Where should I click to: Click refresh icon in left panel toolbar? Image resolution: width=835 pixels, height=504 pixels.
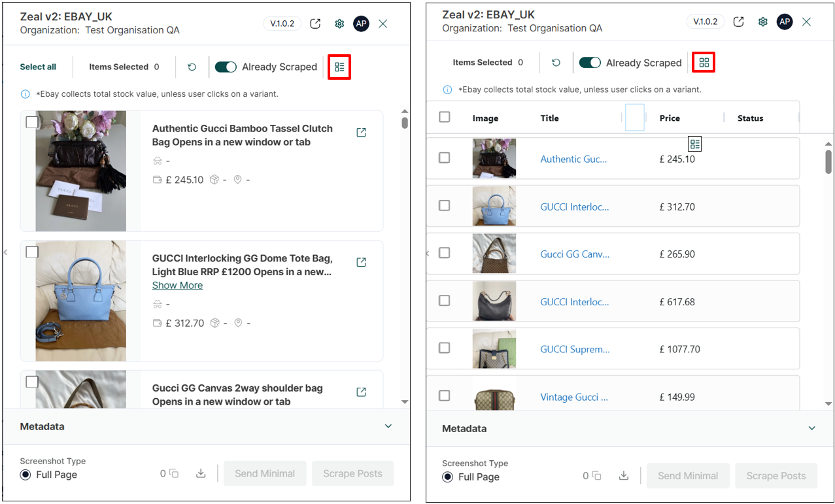192,67
